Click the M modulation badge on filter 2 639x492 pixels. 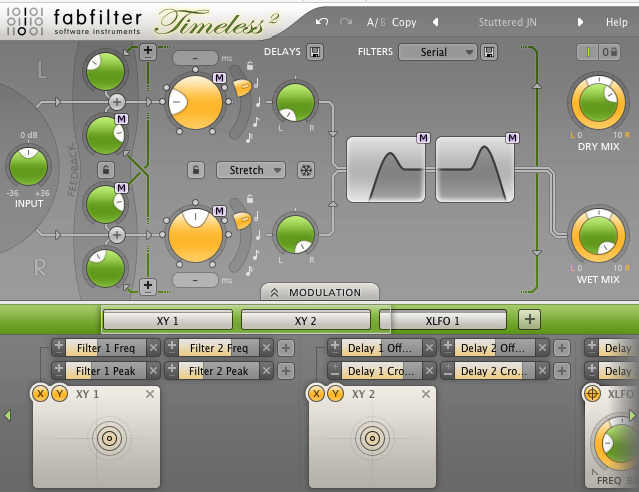click(512, 138)
